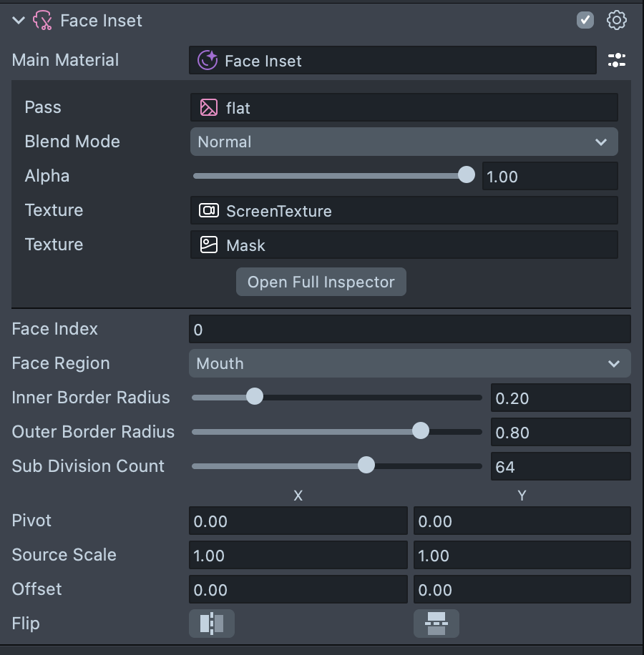Image resolution: width=644 pixels, height=655 pixels.
Task: Click the Face Inset component icon
Action: pyautogui.click(x=42, y=21)
